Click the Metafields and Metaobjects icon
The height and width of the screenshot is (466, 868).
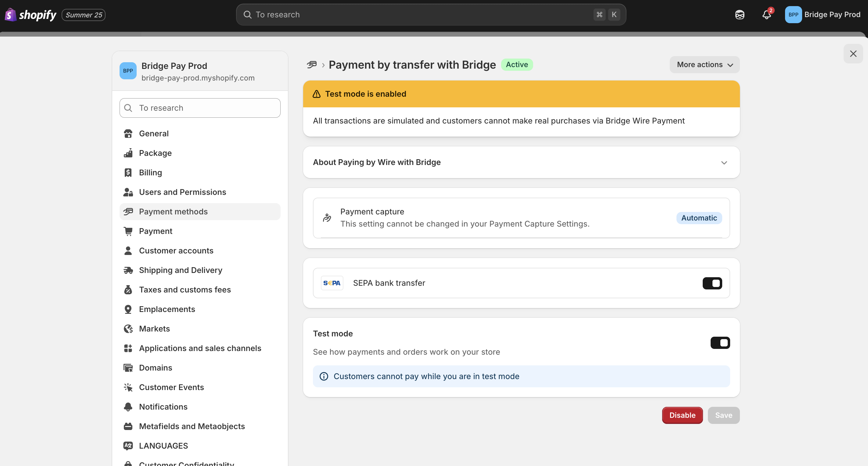coord(128,427)
